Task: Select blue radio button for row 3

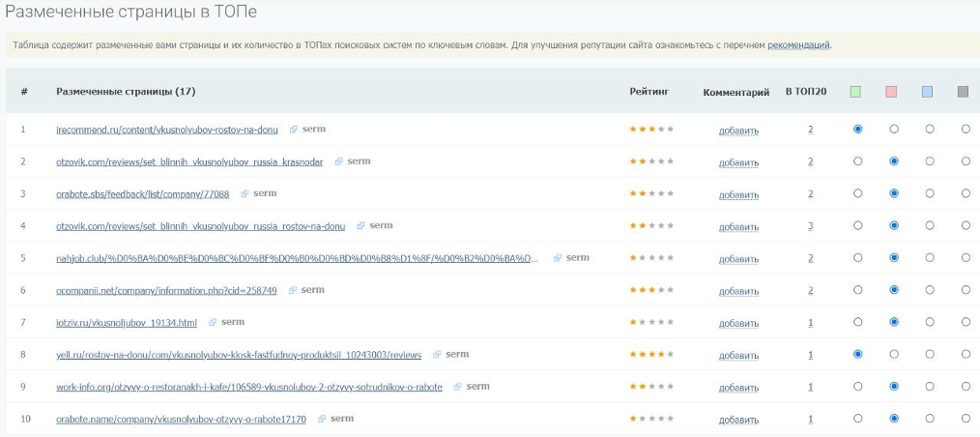Action: pos(929,193)
